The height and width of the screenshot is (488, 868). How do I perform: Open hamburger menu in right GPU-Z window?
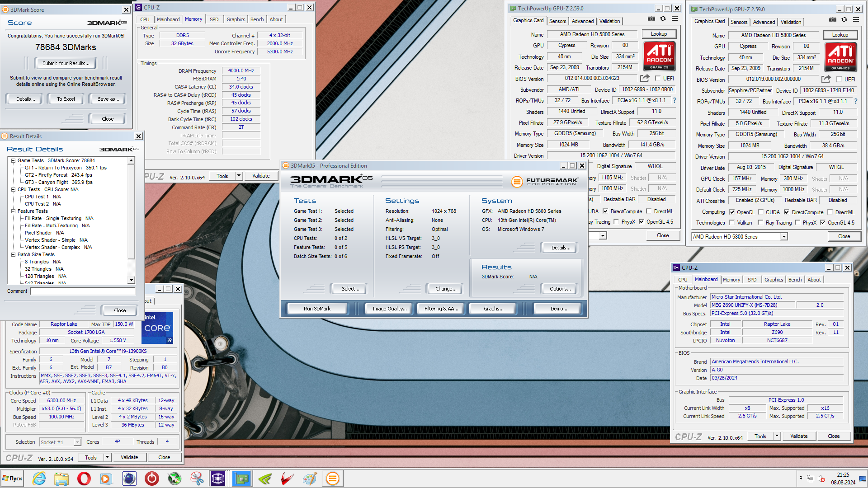click(x=856, y=20)
